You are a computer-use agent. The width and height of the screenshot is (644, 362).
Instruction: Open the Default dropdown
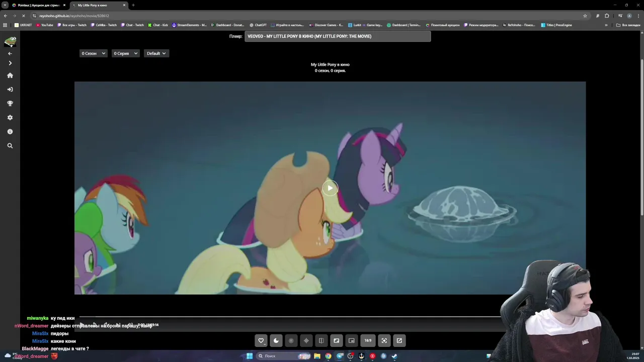(156, 53)
